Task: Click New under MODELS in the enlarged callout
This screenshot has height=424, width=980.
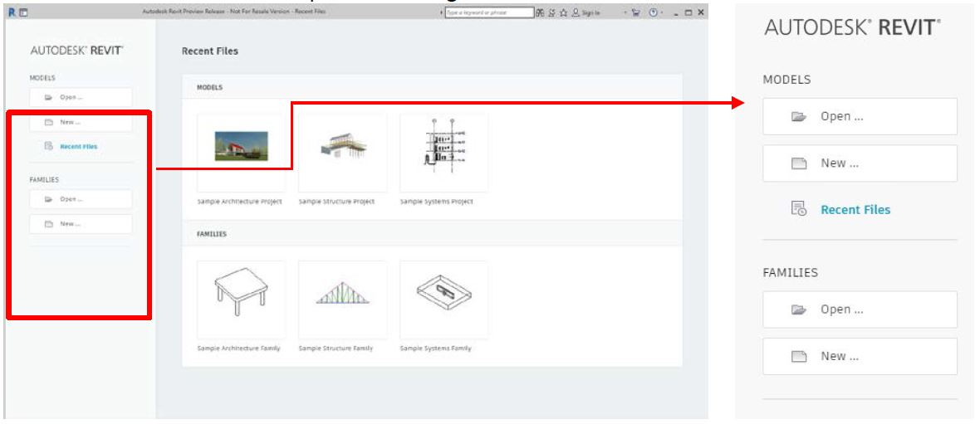Action: 860,163
